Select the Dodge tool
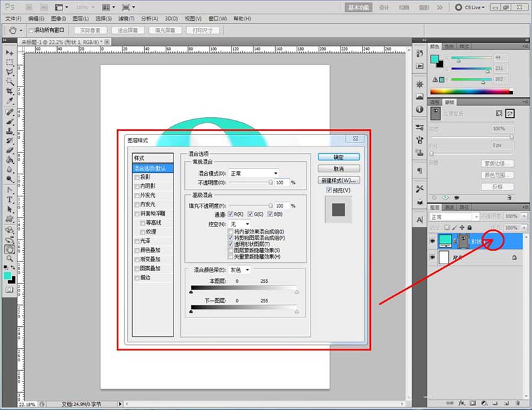The image size is (532, 410). tap(9, 178)
